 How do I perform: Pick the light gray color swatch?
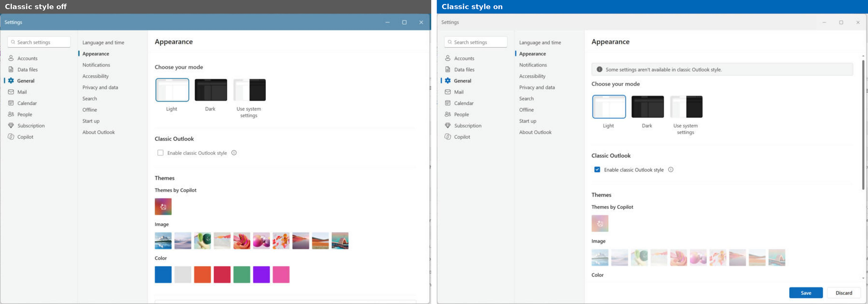point(183,275)
